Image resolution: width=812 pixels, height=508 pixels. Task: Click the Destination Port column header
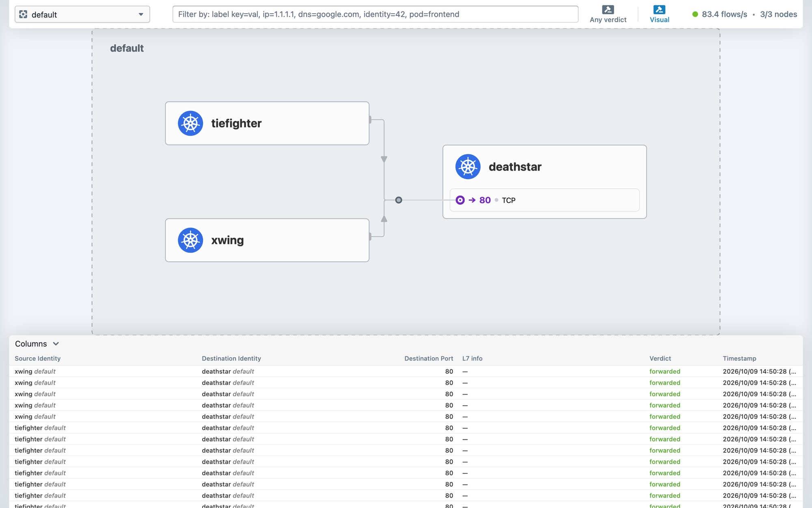(429, 358)
